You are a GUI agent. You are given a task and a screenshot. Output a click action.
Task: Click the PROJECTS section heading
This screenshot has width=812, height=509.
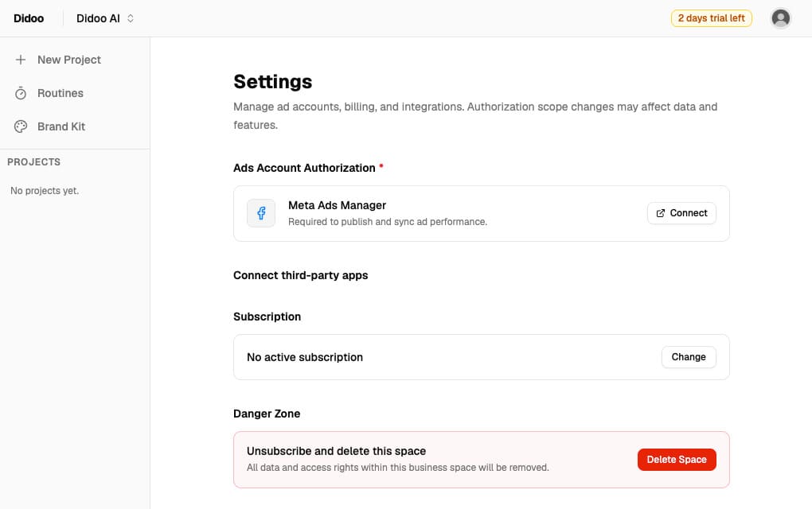tap(33, 162)
